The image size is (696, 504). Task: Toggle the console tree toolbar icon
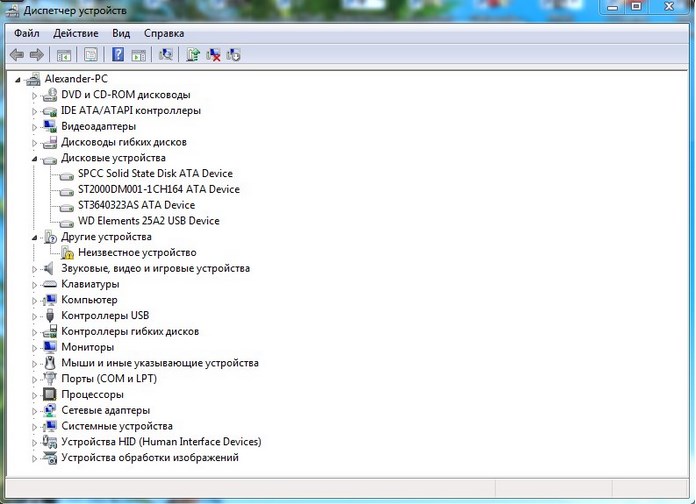(x=64, y=55)
